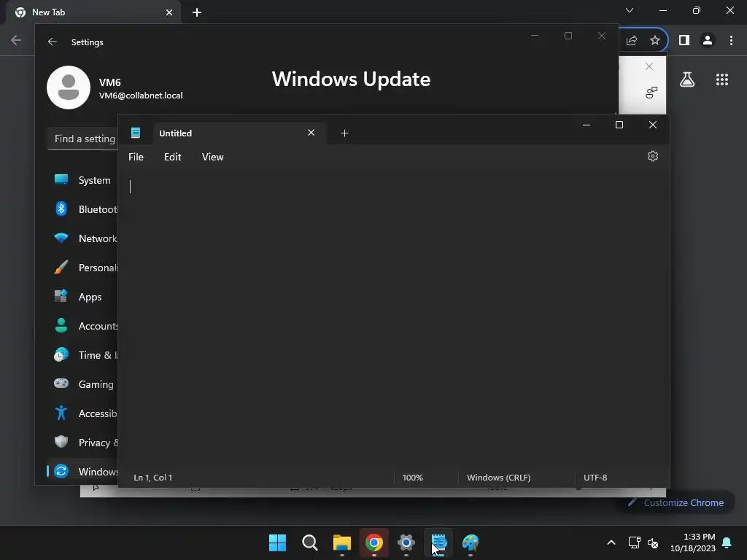Screen dimensions: 747x560
Task: Open the clock and date panel
Action: pyautogui.click(x=693, y=542)
